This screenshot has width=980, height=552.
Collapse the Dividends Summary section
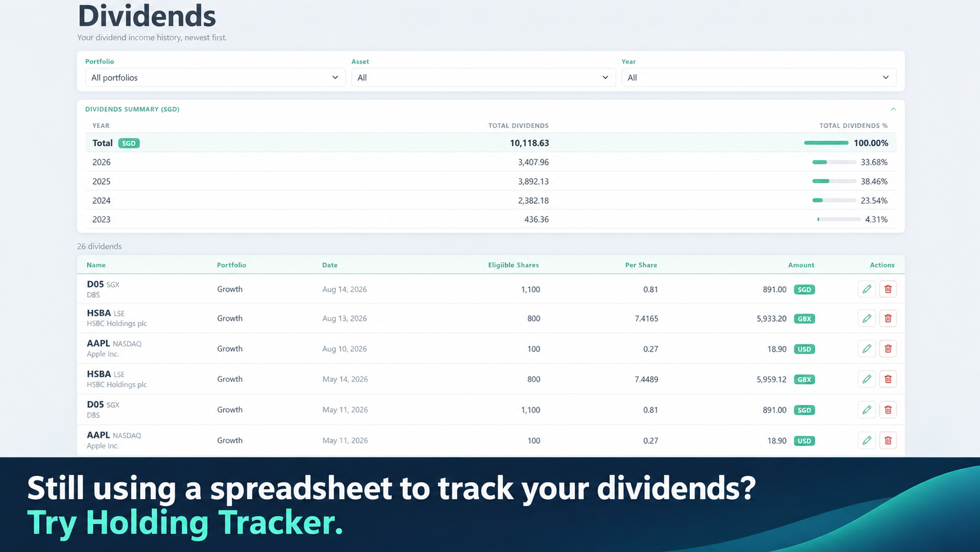coord(893,109)
